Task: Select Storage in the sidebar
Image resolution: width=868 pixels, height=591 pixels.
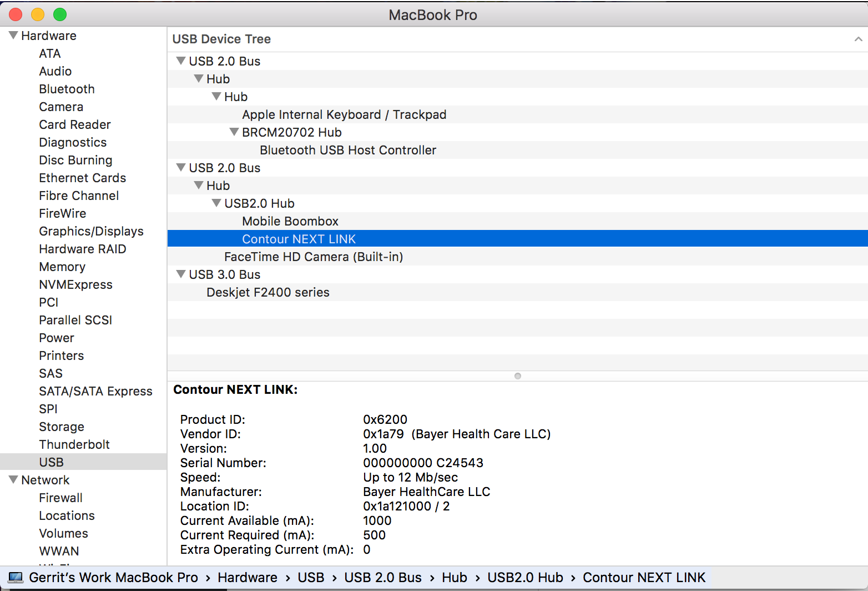Action: point(62,427)
